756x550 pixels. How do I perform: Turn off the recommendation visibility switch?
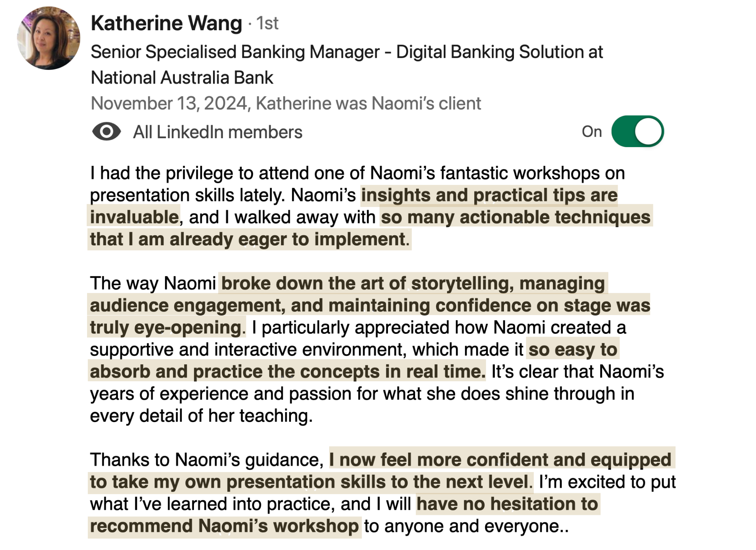tap(637, 131)
